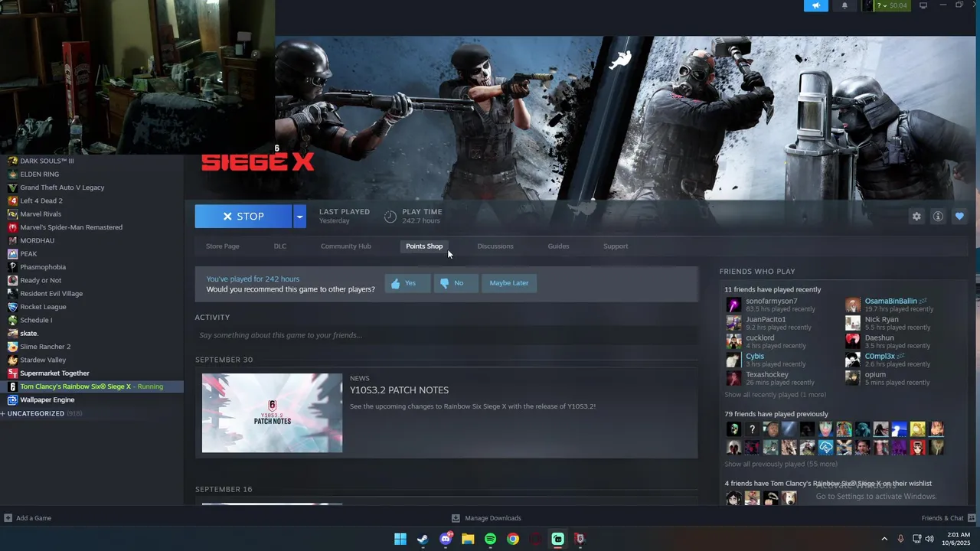Stop the running game
The width and height of the screenshot is (980, 551).
coord(243,217)
